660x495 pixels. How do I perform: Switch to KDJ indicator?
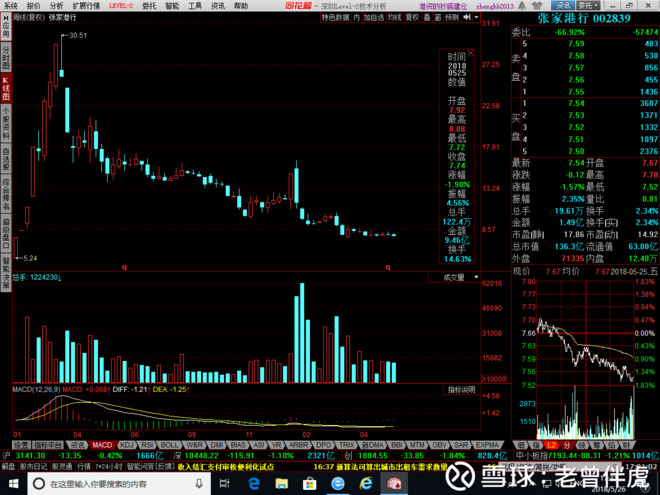pyautogui.click(x=127, y=445)
